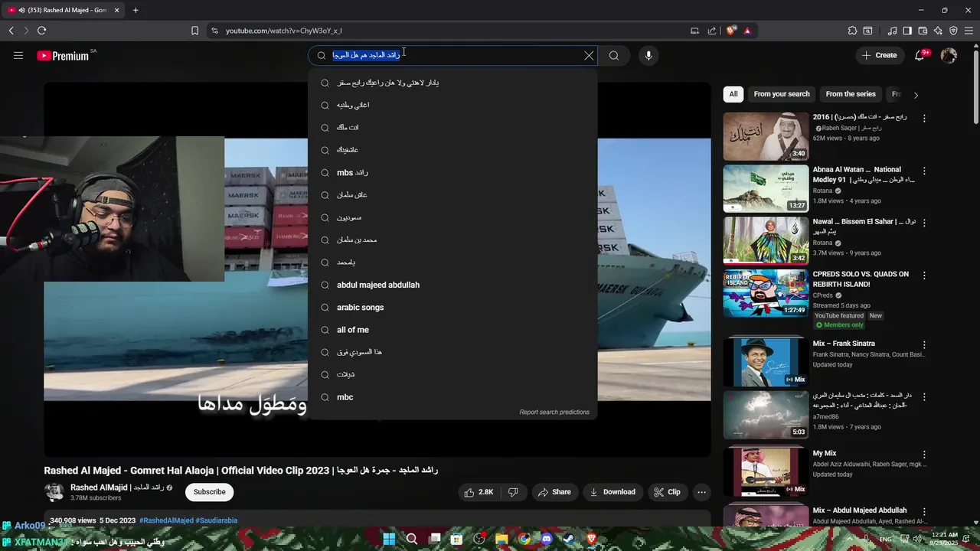Viewport: 980px width, 551px height.
Task: Click Report search predictions link
Action: click(554, 412)
